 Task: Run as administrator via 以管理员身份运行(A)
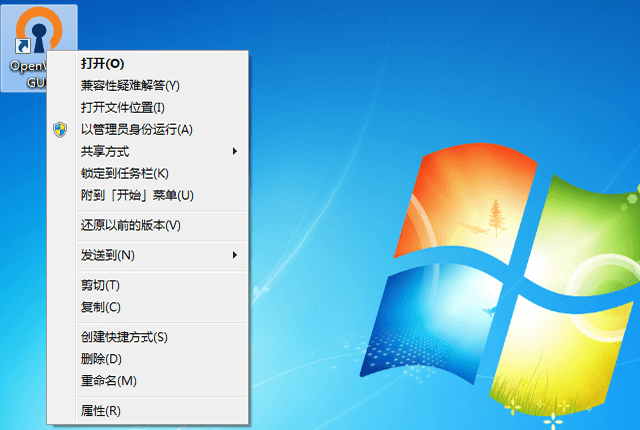click(x=148, y=130)
